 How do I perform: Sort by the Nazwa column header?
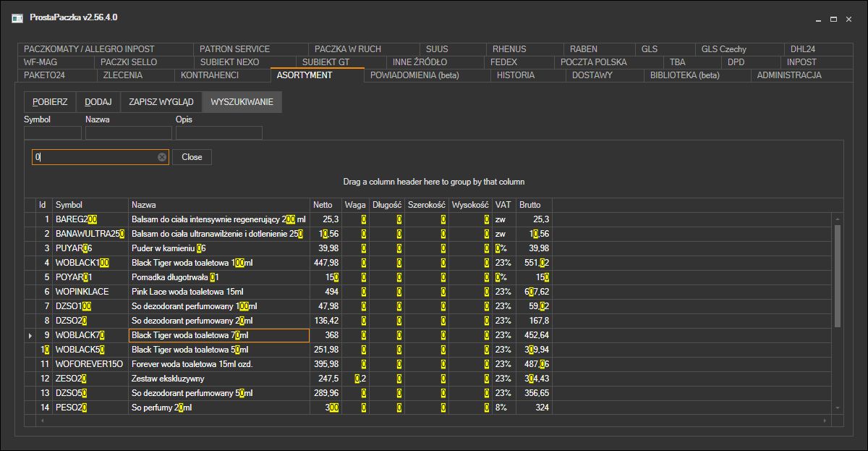pyautogui.click(x=219, y=205)
